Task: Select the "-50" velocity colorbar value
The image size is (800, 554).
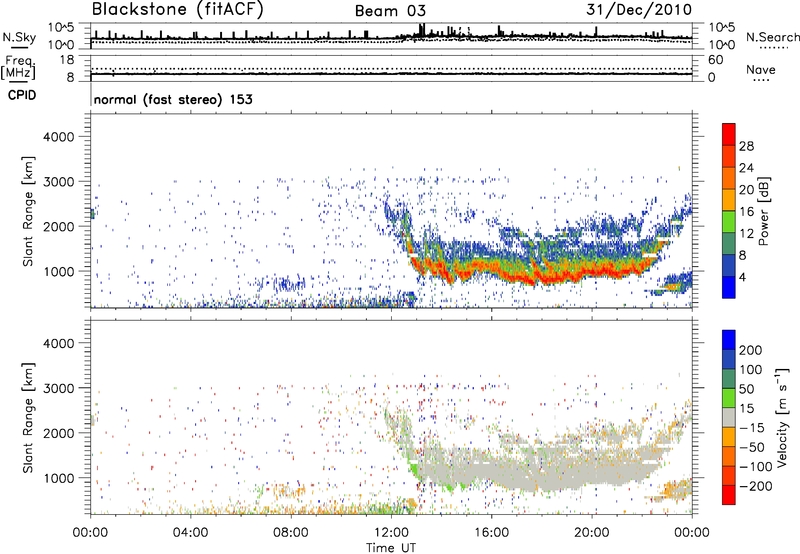Action: (x=752, y=447)
